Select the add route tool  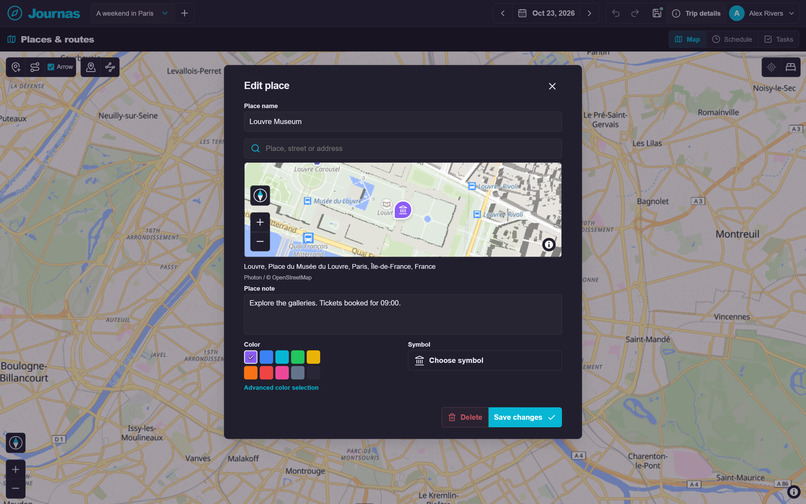(x=35, y=67)
